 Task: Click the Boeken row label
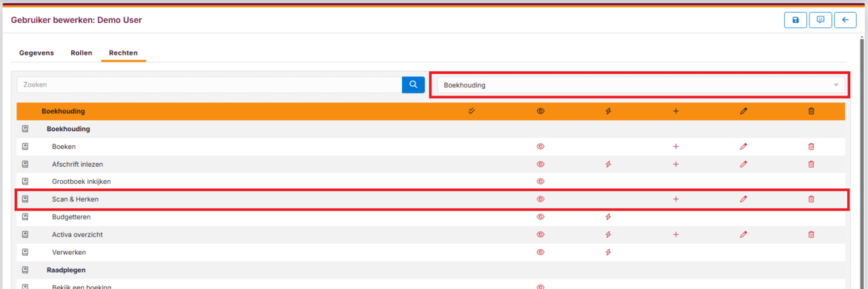[x=64, y=147]
